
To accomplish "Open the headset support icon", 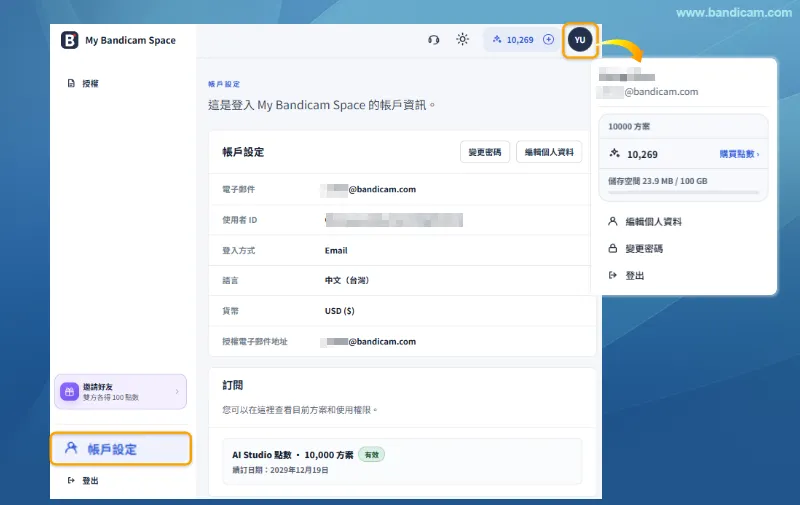I will (434, 40).
